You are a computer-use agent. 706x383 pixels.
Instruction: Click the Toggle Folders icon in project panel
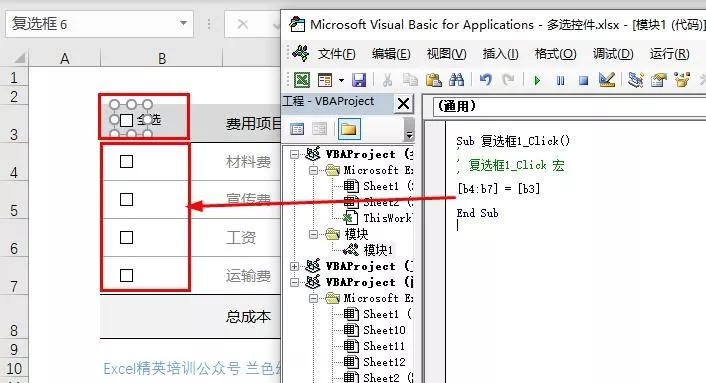click(x=349, y=129)
